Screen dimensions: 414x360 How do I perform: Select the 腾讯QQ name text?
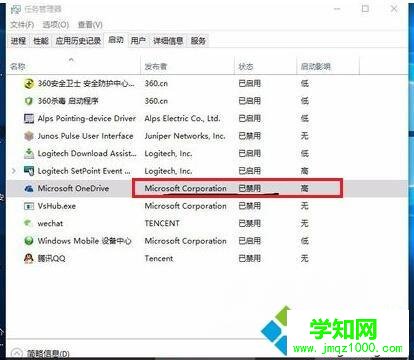(x=51, y=258)
